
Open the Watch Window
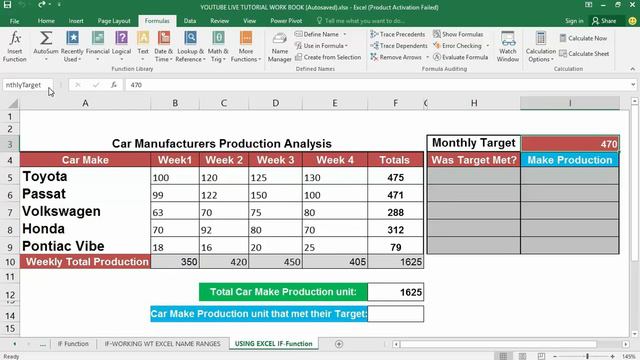click(508, 47)
